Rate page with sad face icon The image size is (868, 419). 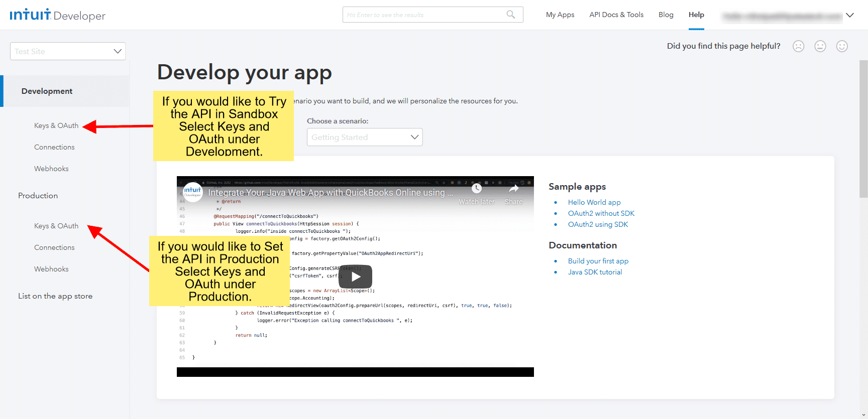tap(798, 46)
